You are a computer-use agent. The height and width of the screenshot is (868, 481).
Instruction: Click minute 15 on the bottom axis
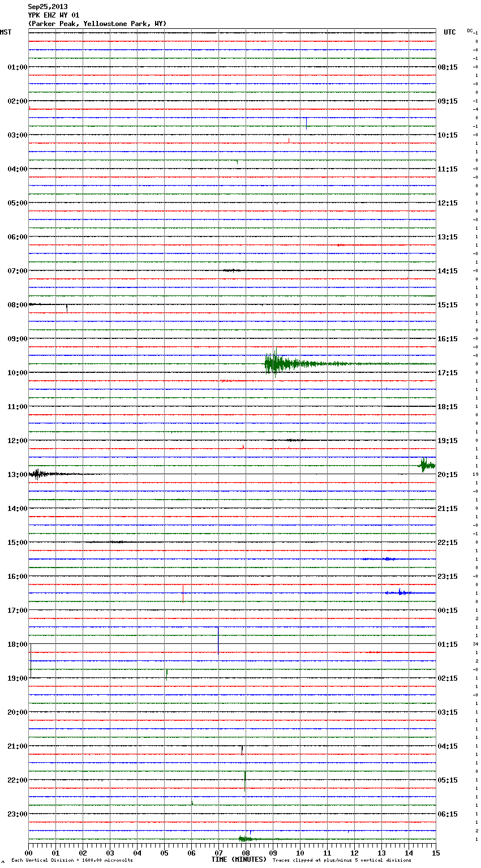[436, 853]
